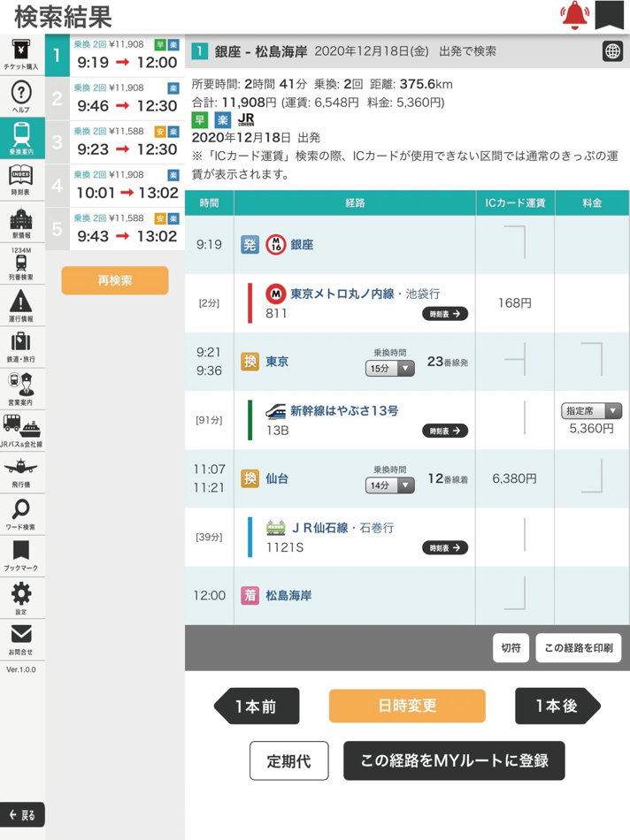This screenshot has width=630, height=840.
Task: Click the 松島海岸 arrival station link
Action: point(289,596)
